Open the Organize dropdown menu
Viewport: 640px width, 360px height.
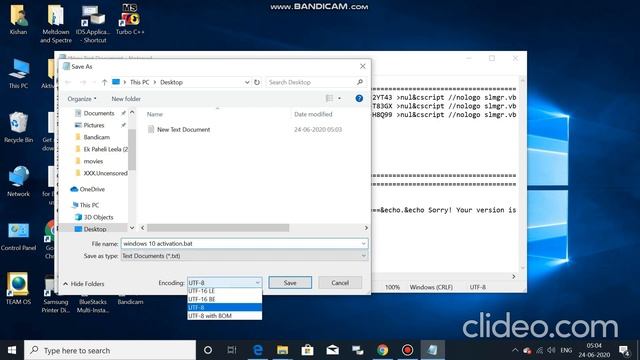pos(82,99)
